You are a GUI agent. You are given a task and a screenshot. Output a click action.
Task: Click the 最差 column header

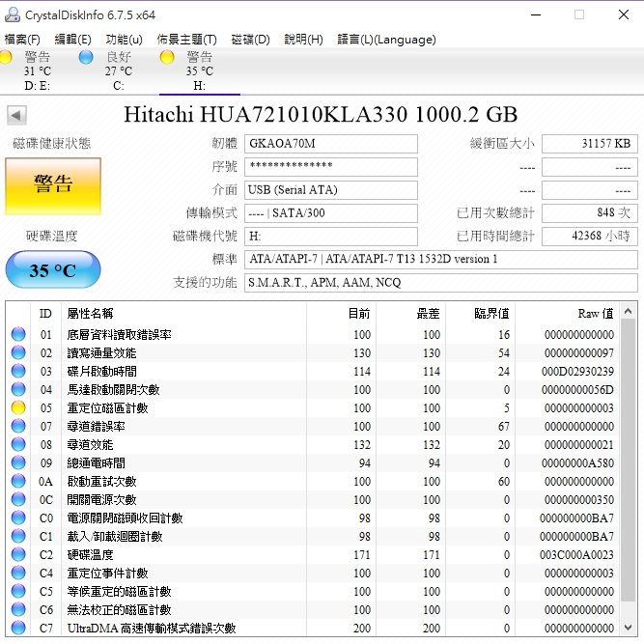tap(411, 314)
